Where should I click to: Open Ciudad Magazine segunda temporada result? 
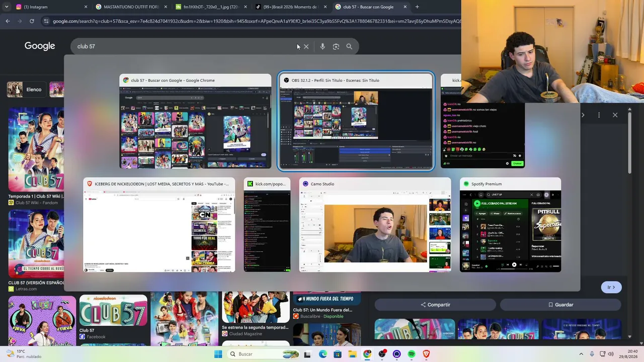point(256,314)
